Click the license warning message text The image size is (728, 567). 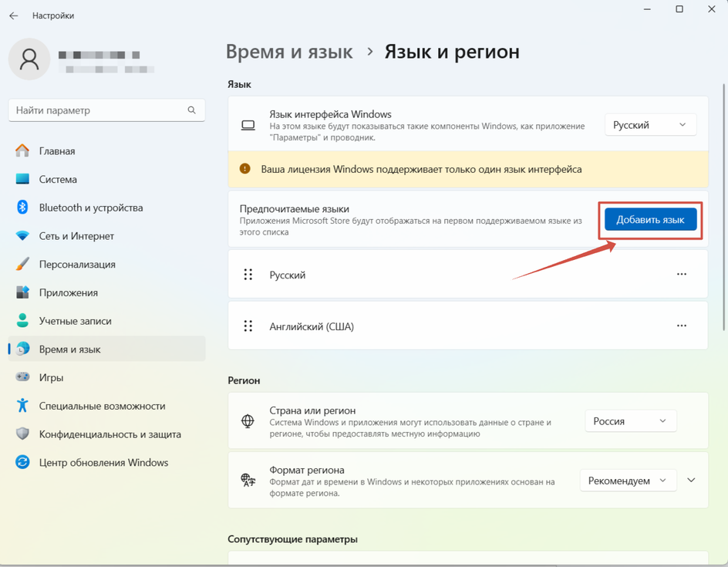click(421, 169)
